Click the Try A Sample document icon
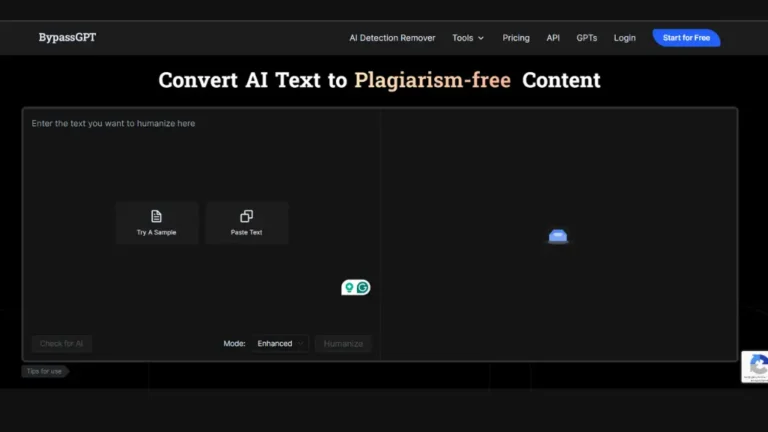Viewport: 768px width, 432px height. (x=157, y=216)
